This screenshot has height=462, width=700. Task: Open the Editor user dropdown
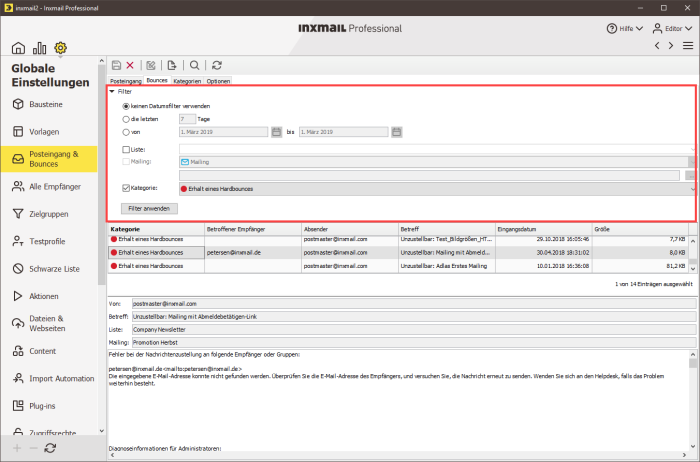(672, 29)
